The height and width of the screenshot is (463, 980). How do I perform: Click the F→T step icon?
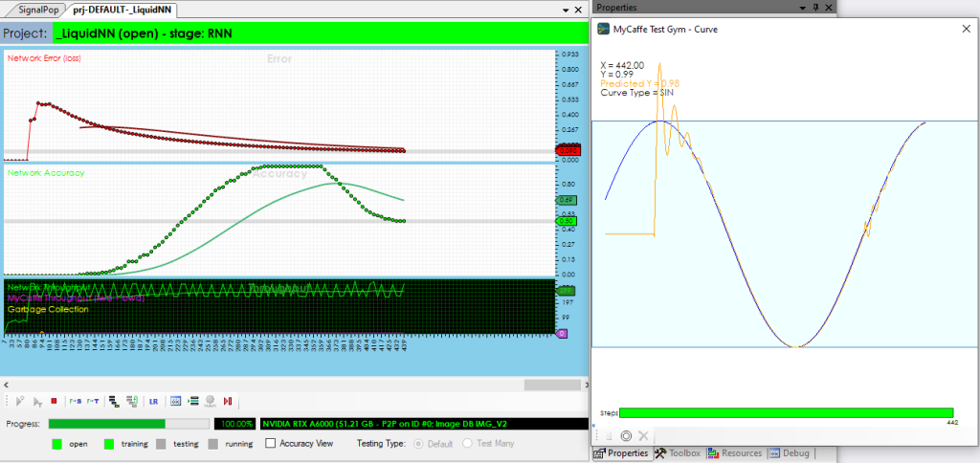[92, 402]
